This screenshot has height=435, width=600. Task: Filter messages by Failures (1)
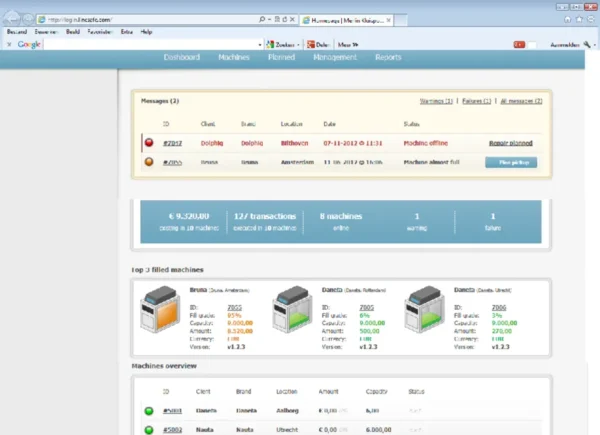click(476, 101)
